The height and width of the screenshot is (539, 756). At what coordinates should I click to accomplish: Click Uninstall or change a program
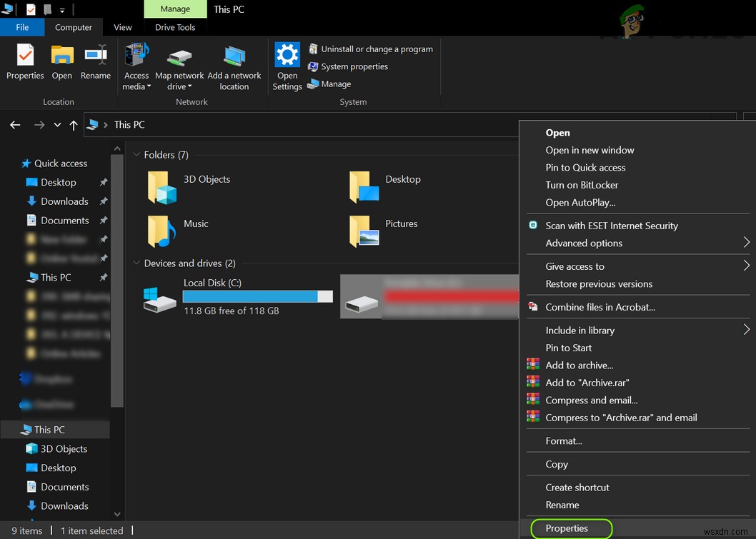click(x=370, y=49)
